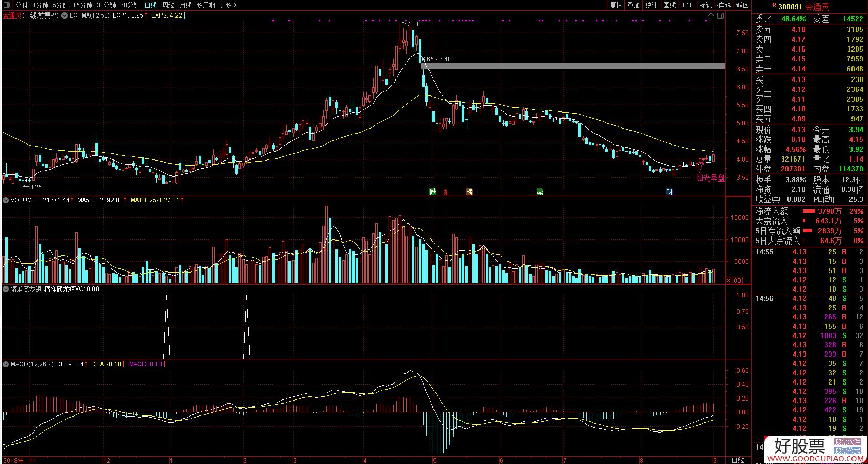Image resolution: width=868 pixels, height=464 pixels.
Task: Click the 3.25 low price label
Action: tap(36, 187)
